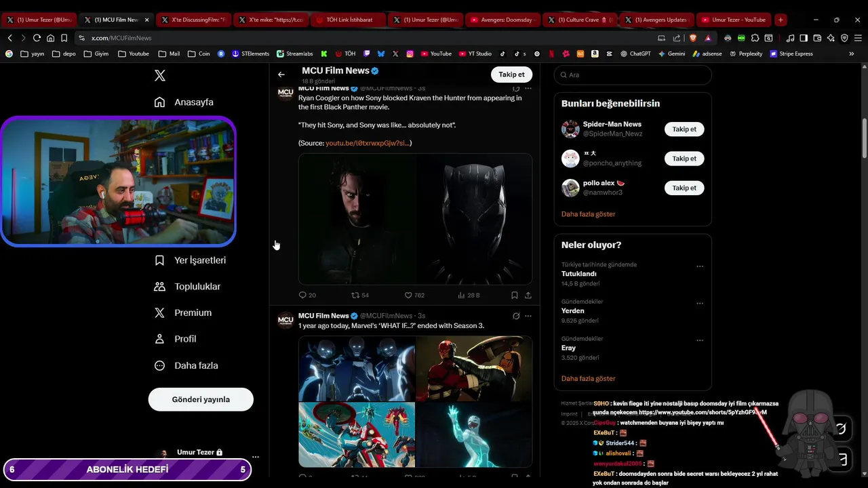Click Gönderi yayınla post button
Screen dimensions: 868x488
tap(201, 399)
